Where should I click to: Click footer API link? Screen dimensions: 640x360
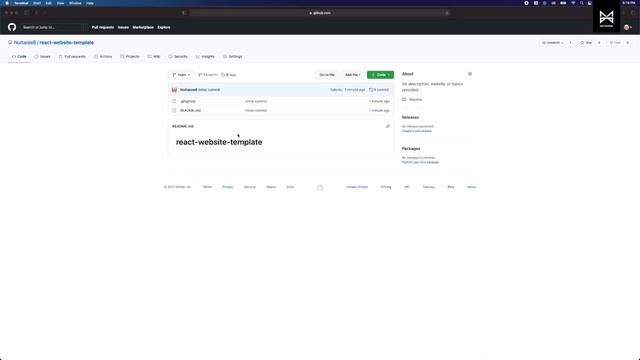pyautogui.click(x=407, y=187)
